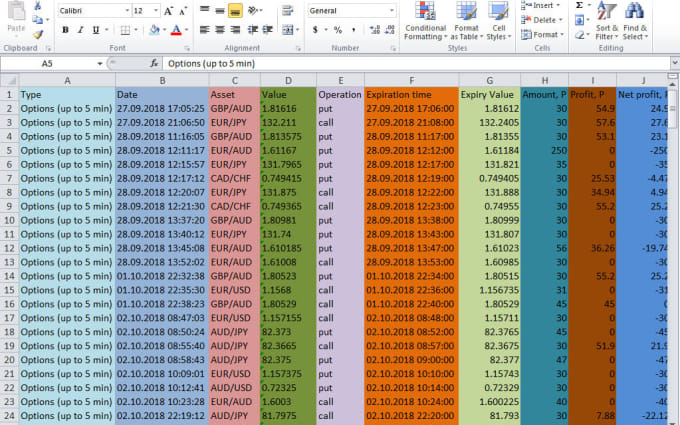Select column C header
The height and width of the screenshot is (425, 680).
[235, 80]
